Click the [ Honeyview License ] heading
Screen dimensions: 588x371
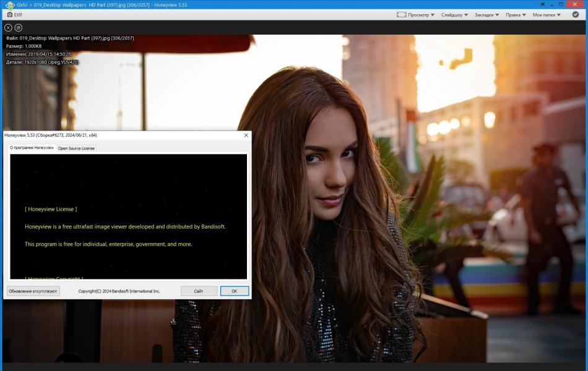[x=51, y=209]
